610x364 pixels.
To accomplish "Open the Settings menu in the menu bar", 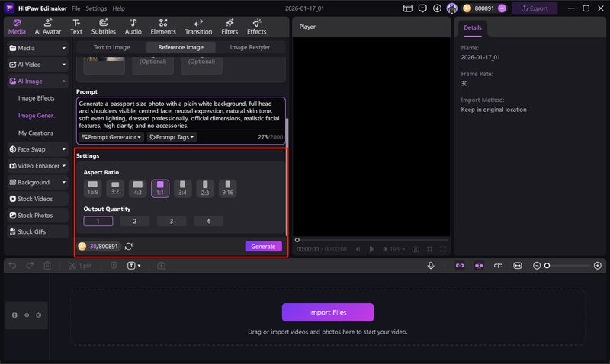I will tap(96, 8).
